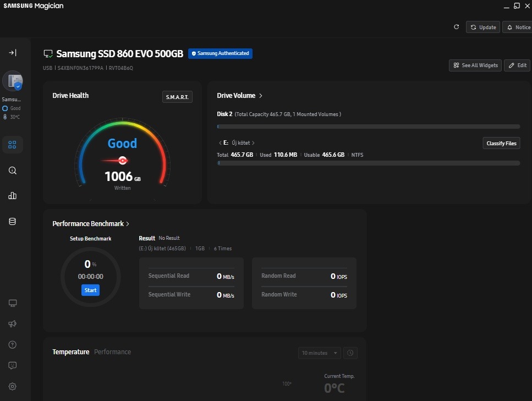Open the monitor icon in the lower sidebar
Screen dimensions: 532x401
[x=13, y=303]
